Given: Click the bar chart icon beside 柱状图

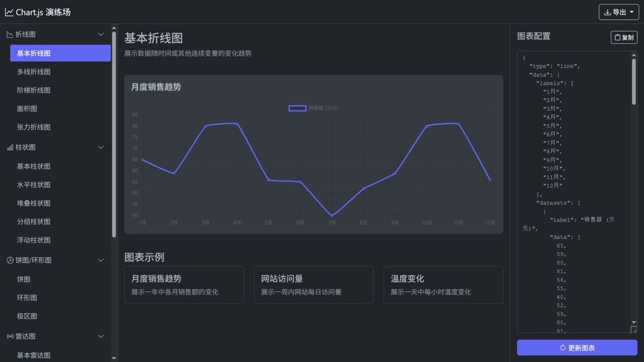Looking at the screenshot, I should [10, 147].
